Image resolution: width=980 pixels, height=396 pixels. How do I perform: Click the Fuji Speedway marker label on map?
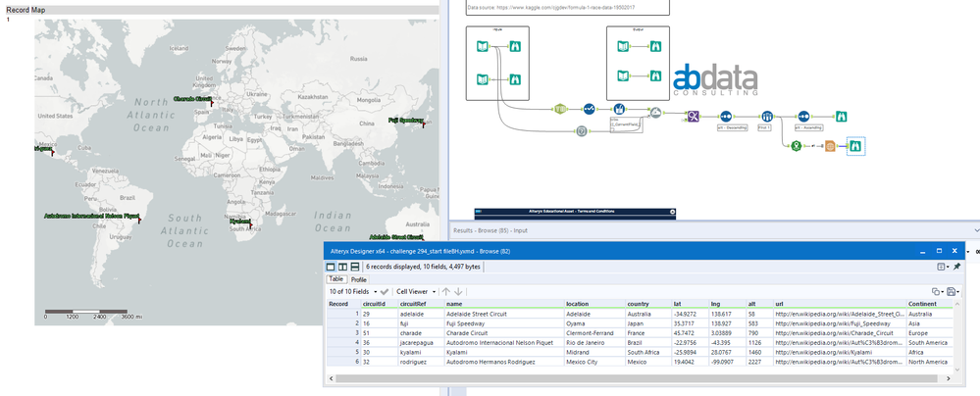406,120
